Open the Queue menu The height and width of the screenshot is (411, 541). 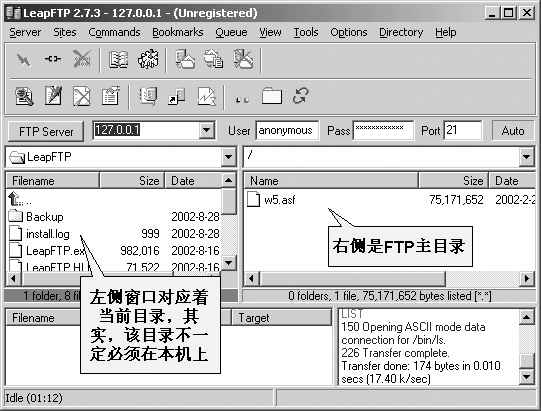click(231, 32)
